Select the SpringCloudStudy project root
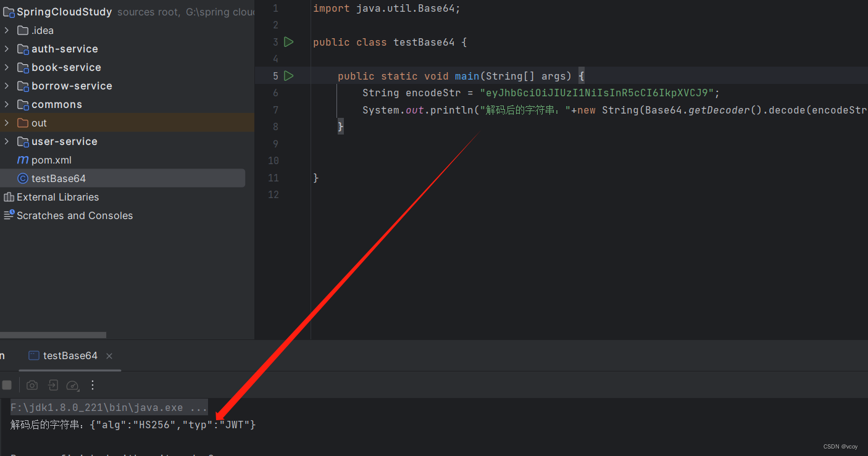 coord(64,12)
